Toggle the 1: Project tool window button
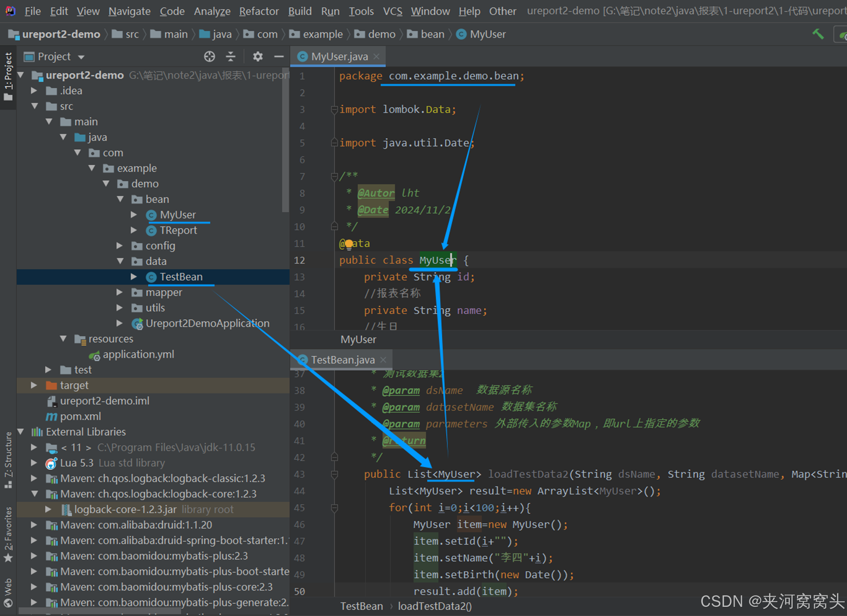This screenshot has height=616, width=847. (x=8, y=76)
